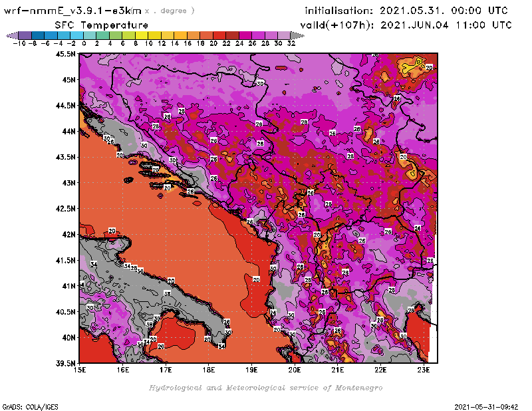The width and height of the screenshot is (532, 411).
Task: Choose the magenta swatch between 26 and 28
Action: point(258,35)
